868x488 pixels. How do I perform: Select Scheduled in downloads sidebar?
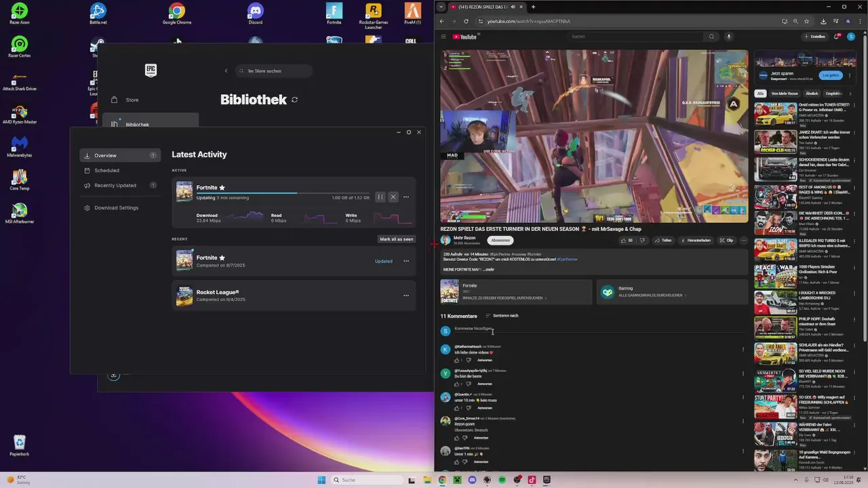120,170
